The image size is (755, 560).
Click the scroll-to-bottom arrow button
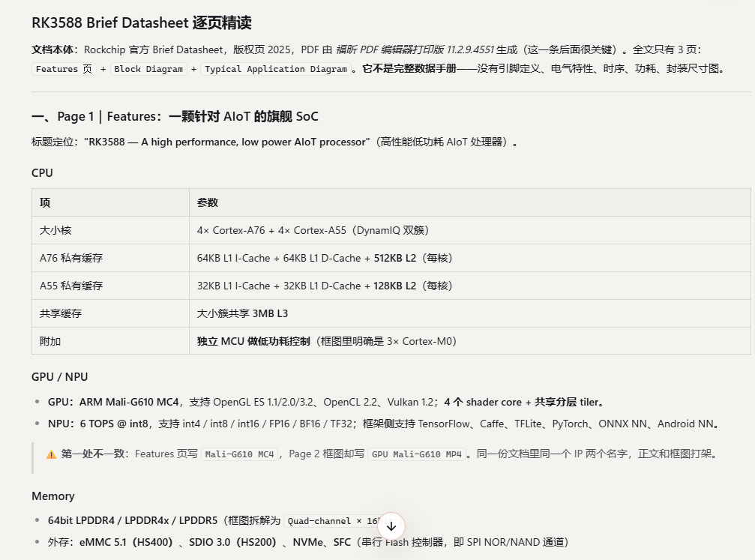(x=391, y=526)
